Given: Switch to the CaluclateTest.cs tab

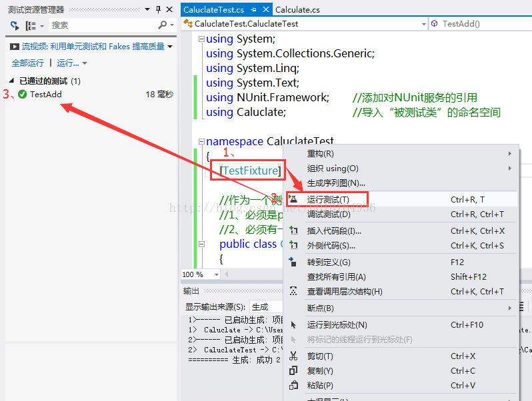Looking at the screenshot, I should 214,10.
